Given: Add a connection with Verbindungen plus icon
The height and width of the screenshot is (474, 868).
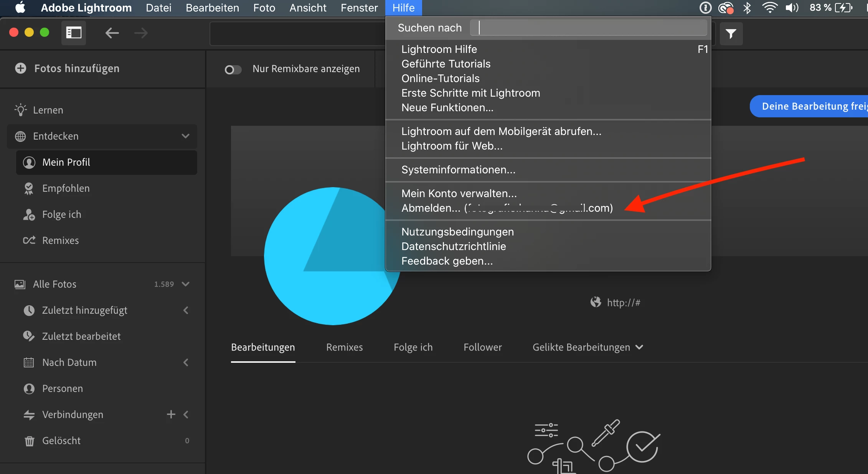Looking at the screenshot, I should pos(171,414).
